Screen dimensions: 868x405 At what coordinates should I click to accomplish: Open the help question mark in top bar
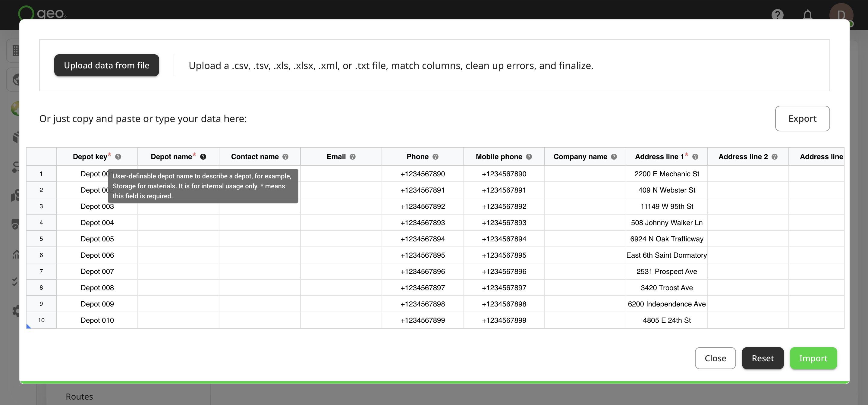(777, 14)
